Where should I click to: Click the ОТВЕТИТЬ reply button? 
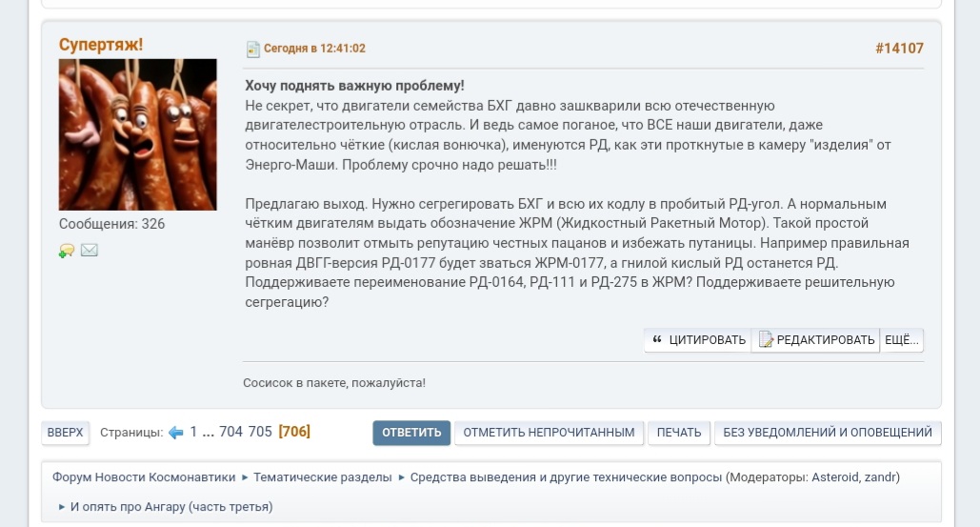[411, 433]
